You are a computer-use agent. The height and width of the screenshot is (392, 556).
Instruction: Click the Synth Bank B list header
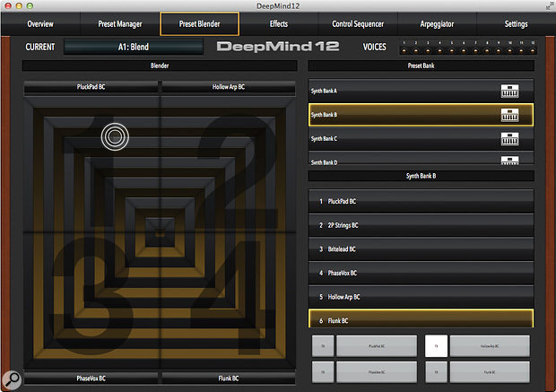point(421,176)
